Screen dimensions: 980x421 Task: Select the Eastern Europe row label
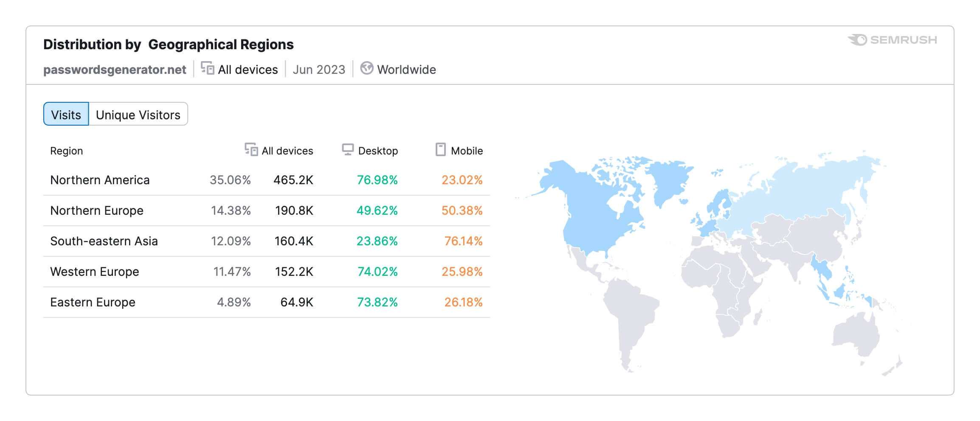93,302
